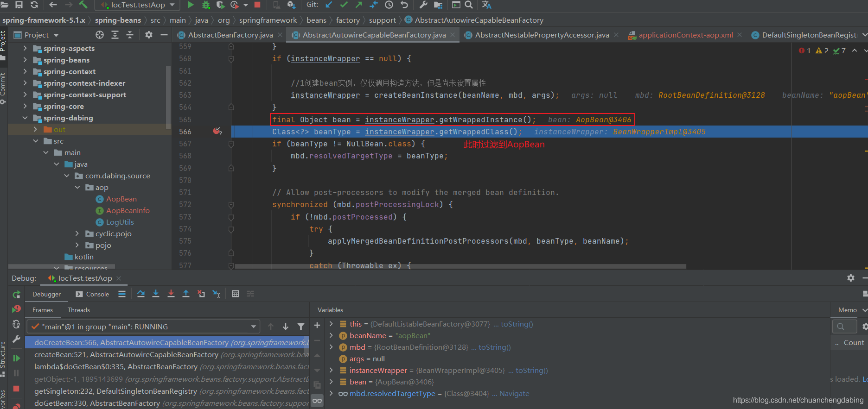868x409 pixels.
Task: Build the project with the hammer icon
Action: [x=83, y=5]
